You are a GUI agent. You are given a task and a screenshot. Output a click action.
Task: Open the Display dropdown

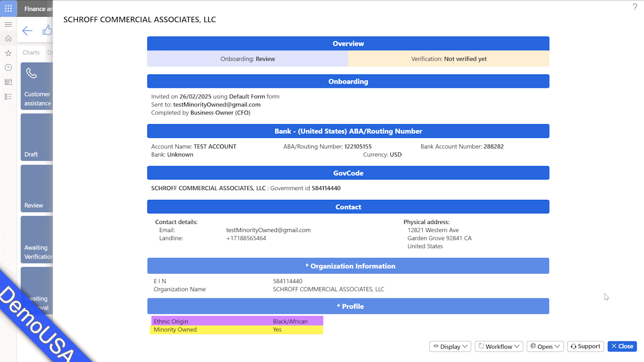(x=450, y=346)
